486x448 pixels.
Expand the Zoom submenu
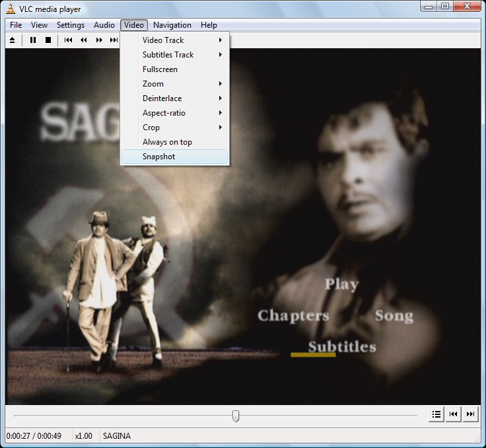pyautogui.click(x=175, y=84)
